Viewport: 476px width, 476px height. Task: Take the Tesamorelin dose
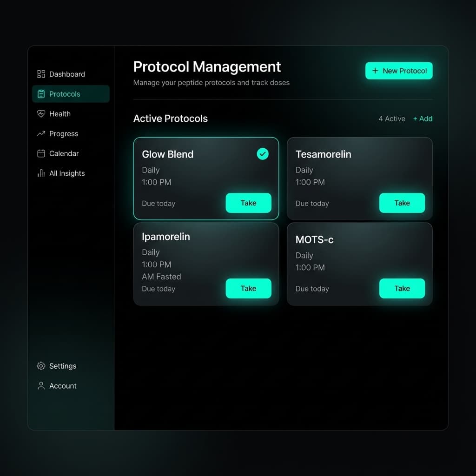[x=402, y=203]
